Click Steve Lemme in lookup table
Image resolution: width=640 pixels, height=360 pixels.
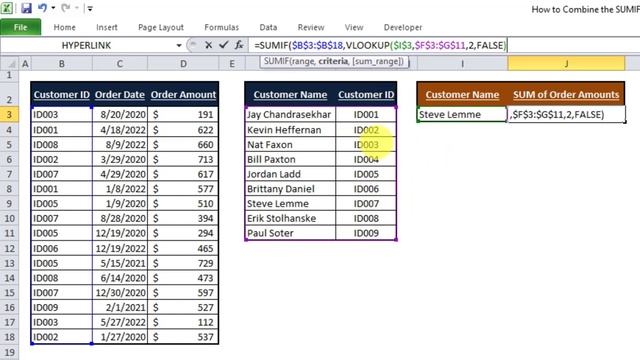coord(290,203)
